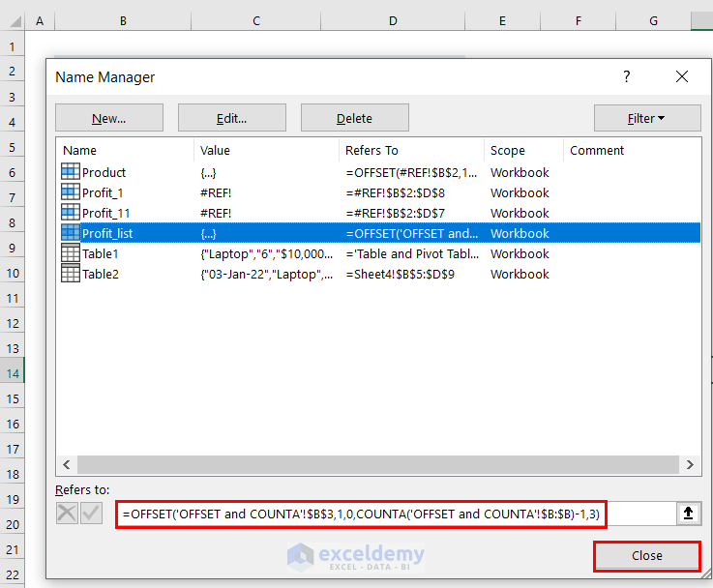Image resolution: width=713 pixels, height=588 pixels.
Task: Select column G header in worksheet
Action: (x=653, y=21)
